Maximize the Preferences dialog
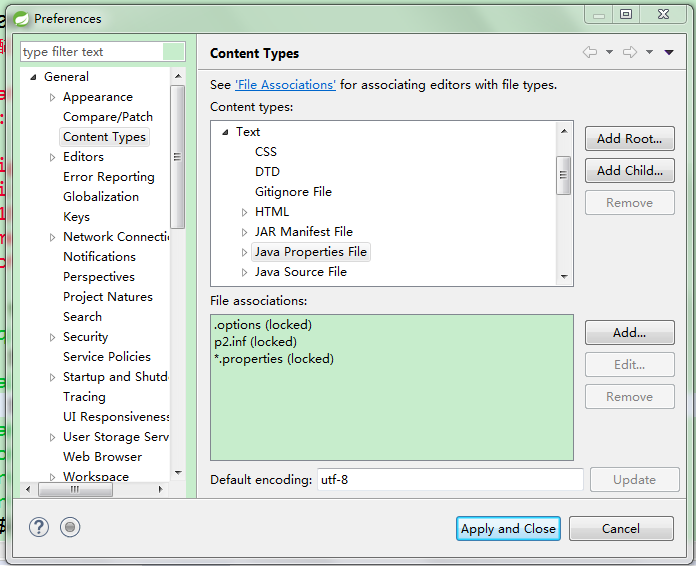The height and width of the screenshot is (566, 696). coord(626,14)
